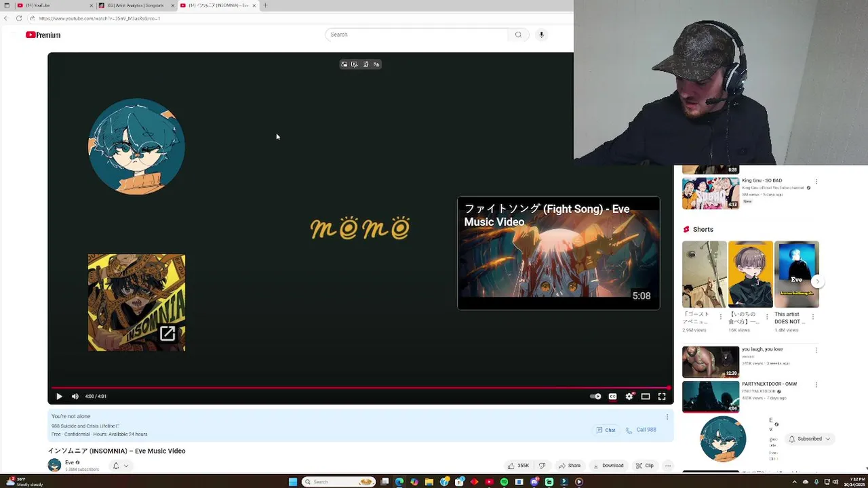The width and height of the screenshot is (868, 488).
Task: Open the crisis panel three-dot menu
Action: click(667, 417)
